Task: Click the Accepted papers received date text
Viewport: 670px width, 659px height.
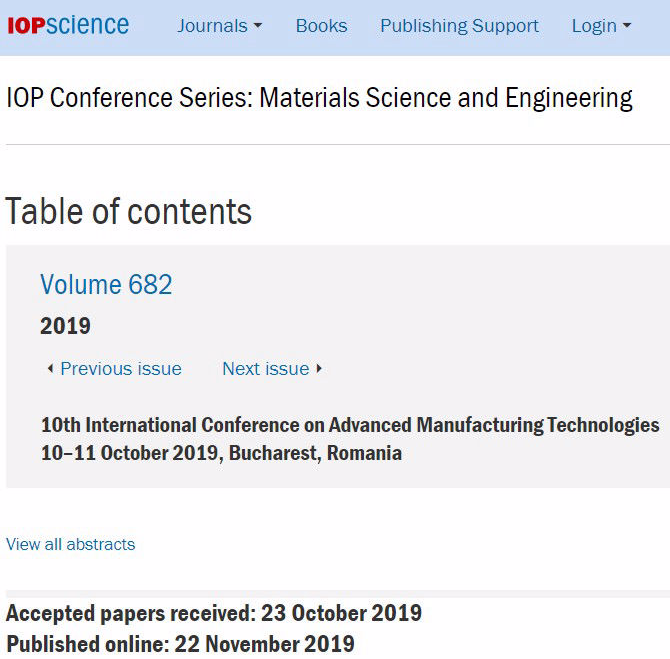Action: click(x=214, y=613)
